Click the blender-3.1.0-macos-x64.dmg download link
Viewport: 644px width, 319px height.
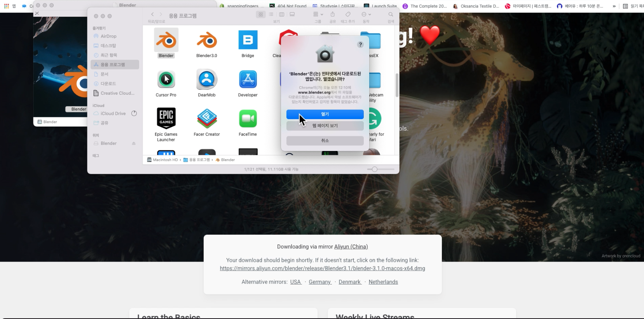[x=323, y=269]
